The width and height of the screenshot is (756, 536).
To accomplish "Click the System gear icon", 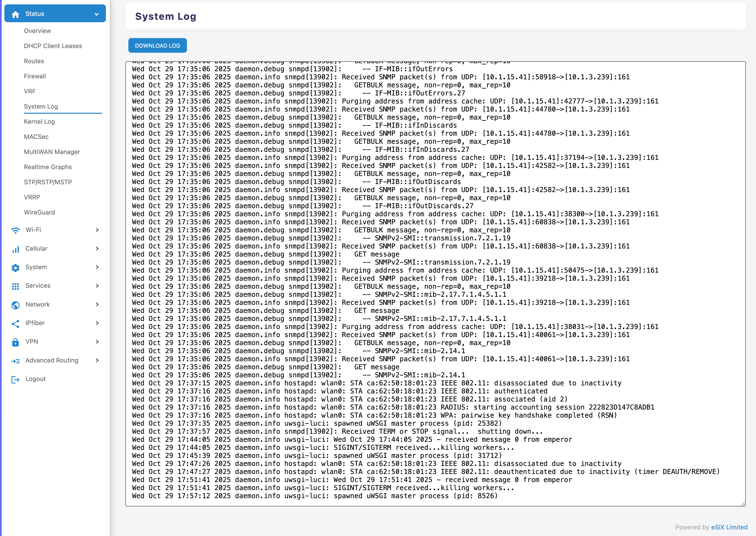I will [16, 267].
